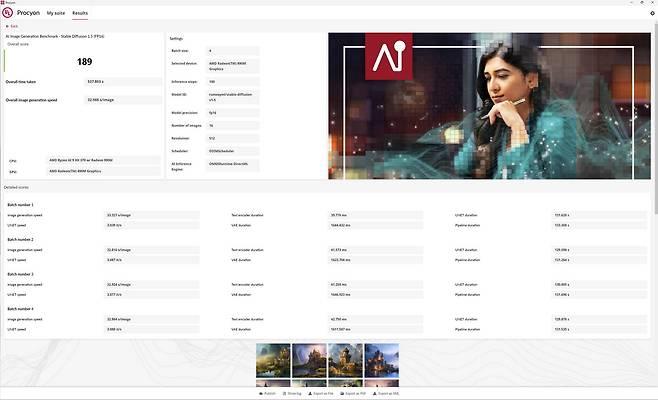Click the Back arrow icon

tap(5, 26)
